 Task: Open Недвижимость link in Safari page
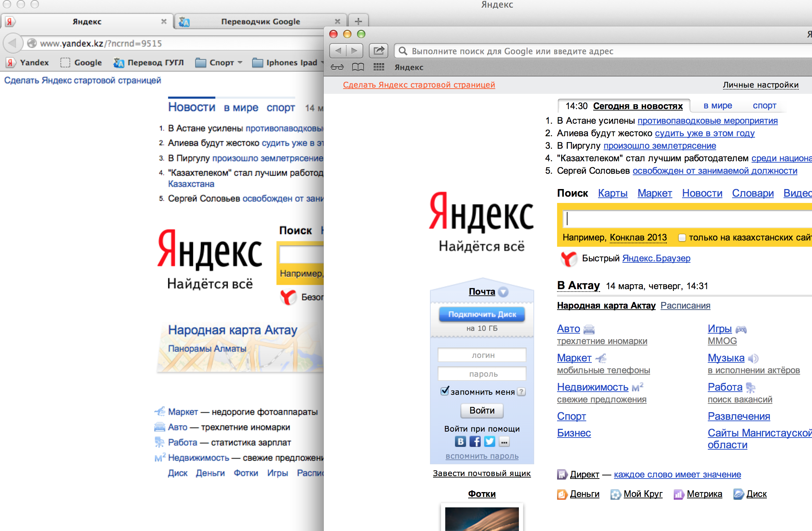point(593,387)
